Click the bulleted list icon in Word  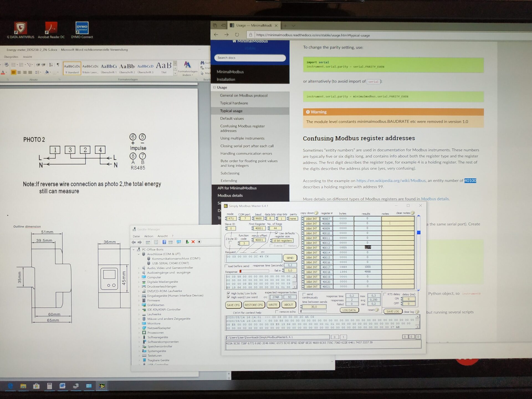click(x=14, y=65)
